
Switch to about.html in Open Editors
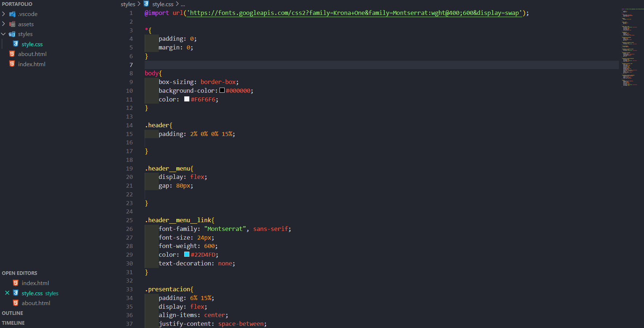coord(36,303)
